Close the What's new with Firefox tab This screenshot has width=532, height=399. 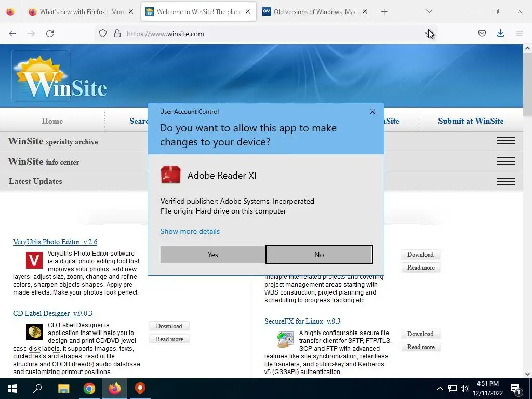pos(131,12)
